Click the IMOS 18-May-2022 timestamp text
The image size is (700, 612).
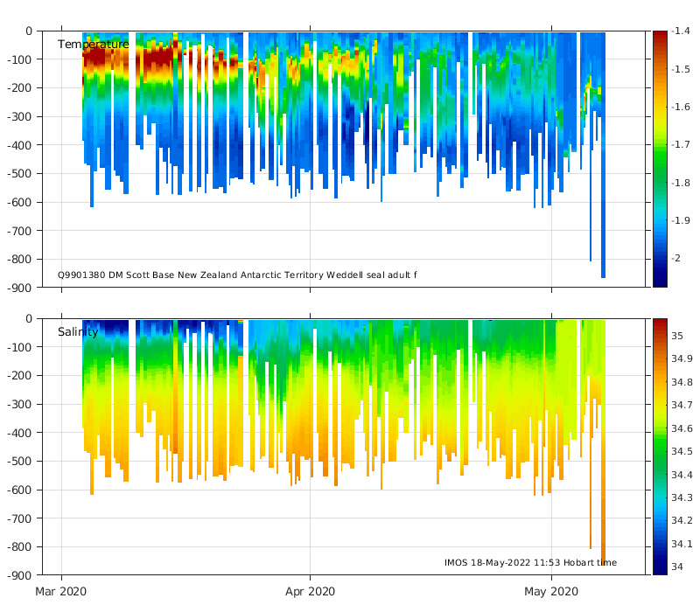click(x=530, y=562)
